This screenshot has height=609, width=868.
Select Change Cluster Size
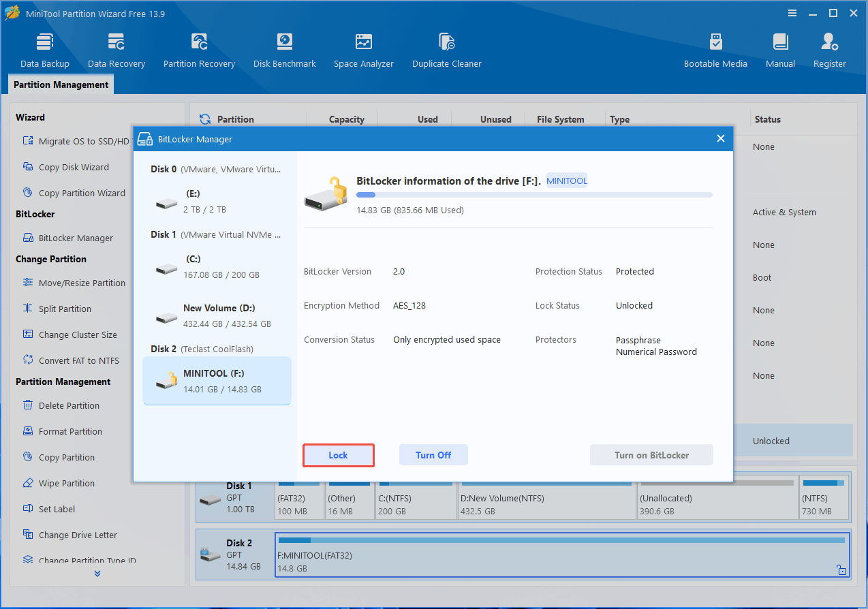[69, 334]
